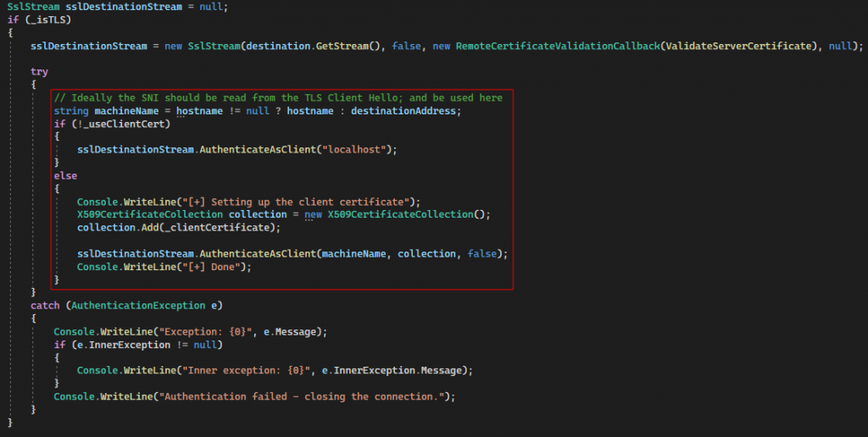This screenshot has width=868, height=437.
Task: Place cursor on the try keyword
Action: (39, 72)
